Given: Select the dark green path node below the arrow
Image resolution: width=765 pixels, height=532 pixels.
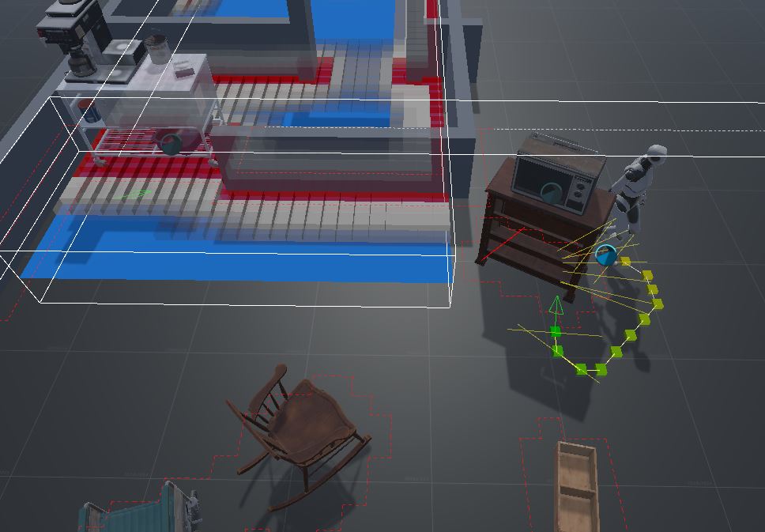Looking at the screenshot, I should 556,331.
